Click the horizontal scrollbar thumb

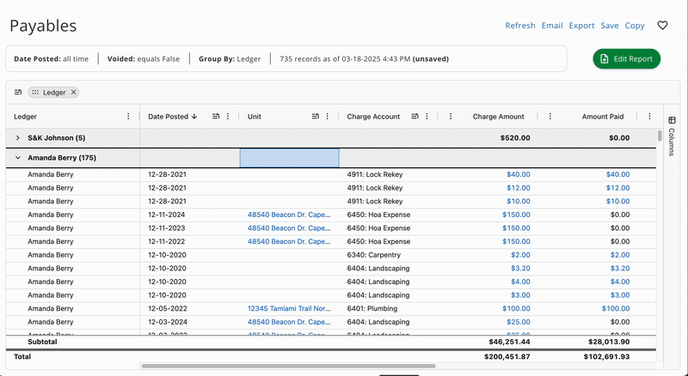[x=288, y=366]
